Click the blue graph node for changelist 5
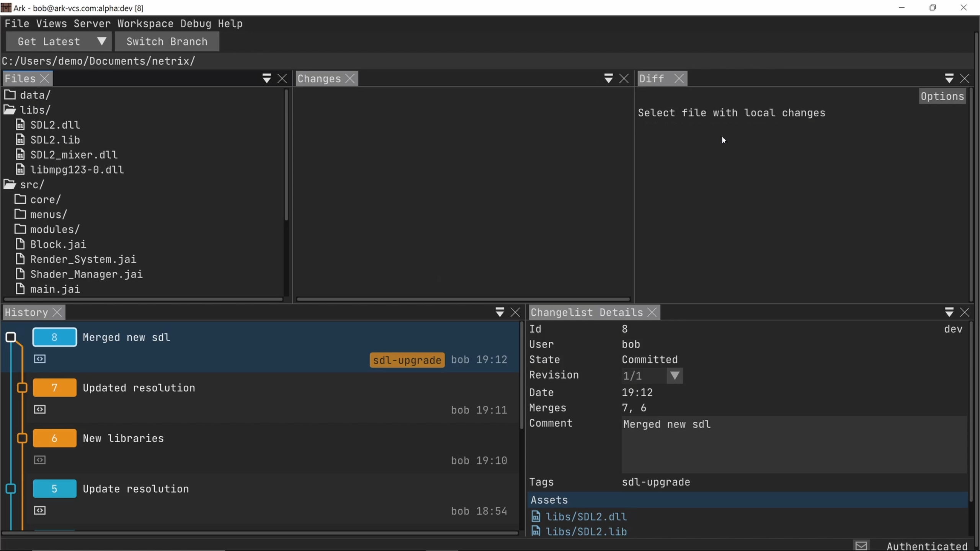Viewport: 980px width, 551px height. point(11,489)
